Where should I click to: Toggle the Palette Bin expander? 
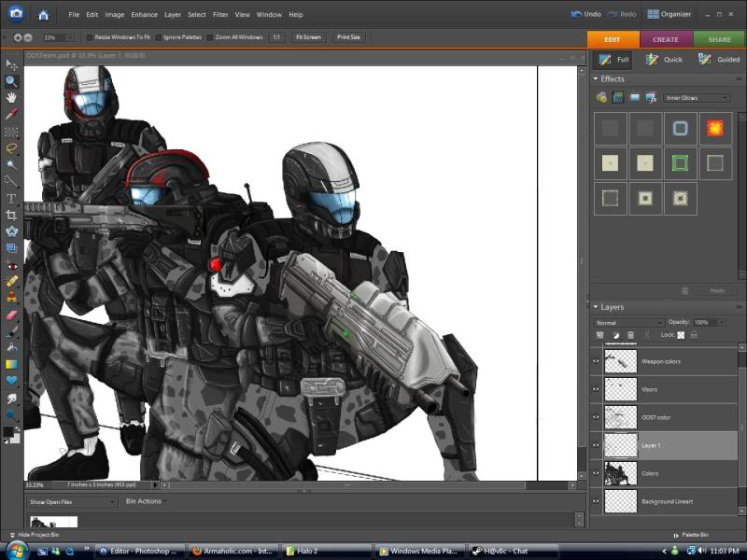click(691, 535)
